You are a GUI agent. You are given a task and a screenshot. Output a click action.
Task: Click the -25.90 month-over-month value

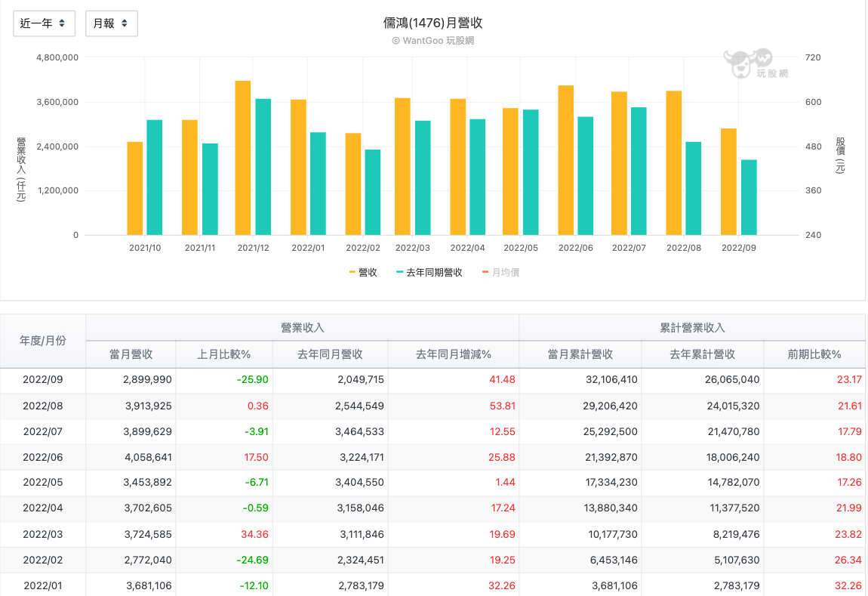pyautogui.click(x=252, y=380)
